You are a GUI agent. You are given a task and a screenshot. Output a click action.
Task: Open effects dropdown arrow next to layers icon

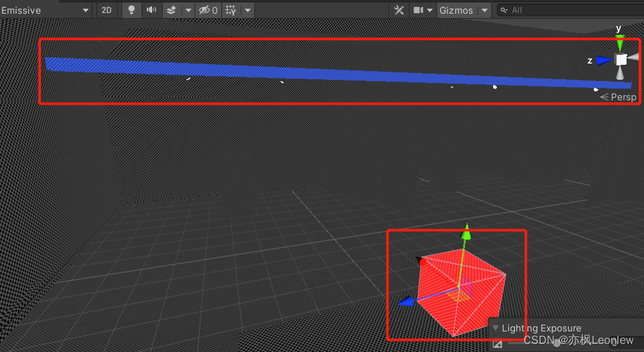(188, 10)
